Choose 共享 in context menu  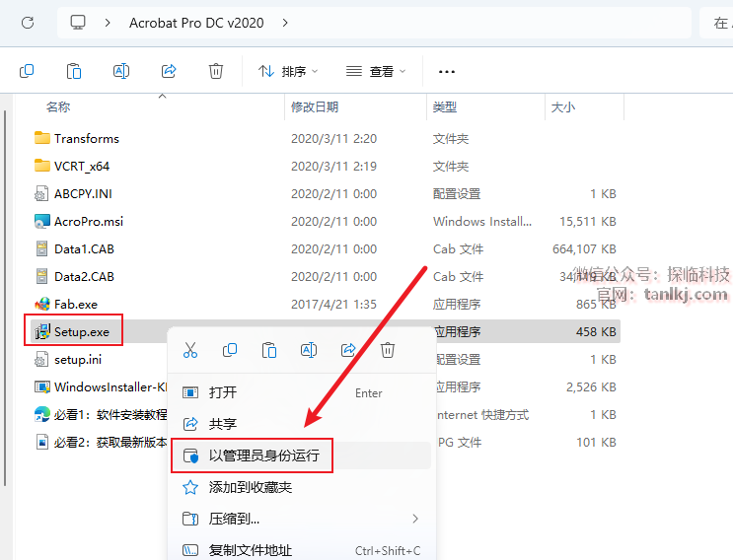(302, 424)
